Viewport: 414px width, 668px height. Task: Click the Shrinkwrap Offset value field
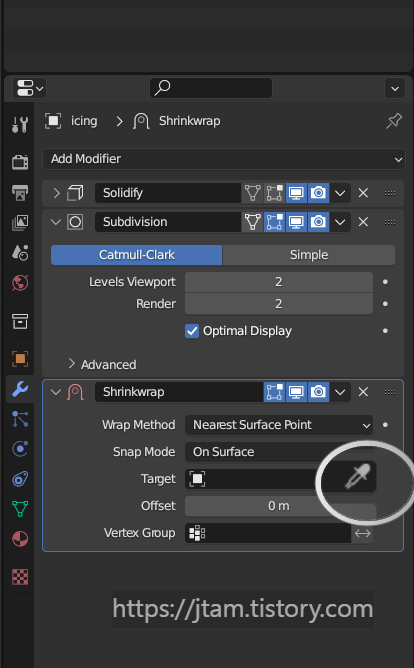click(x=279, y=506)
